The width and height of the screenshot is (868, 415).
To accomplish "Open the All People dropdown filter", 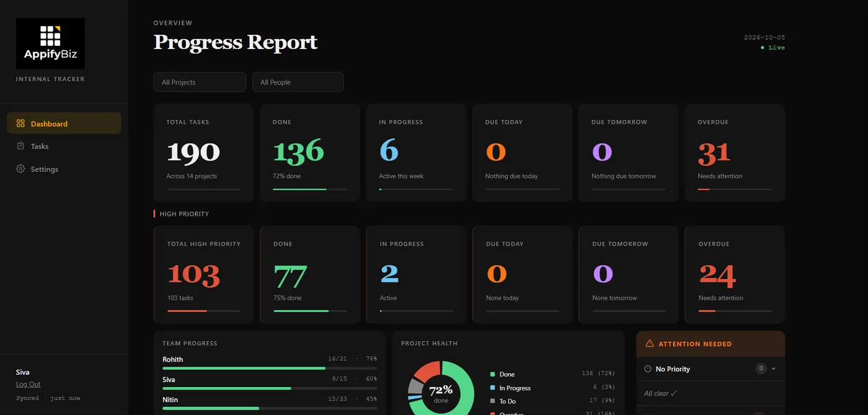I will tap(298, 82).
